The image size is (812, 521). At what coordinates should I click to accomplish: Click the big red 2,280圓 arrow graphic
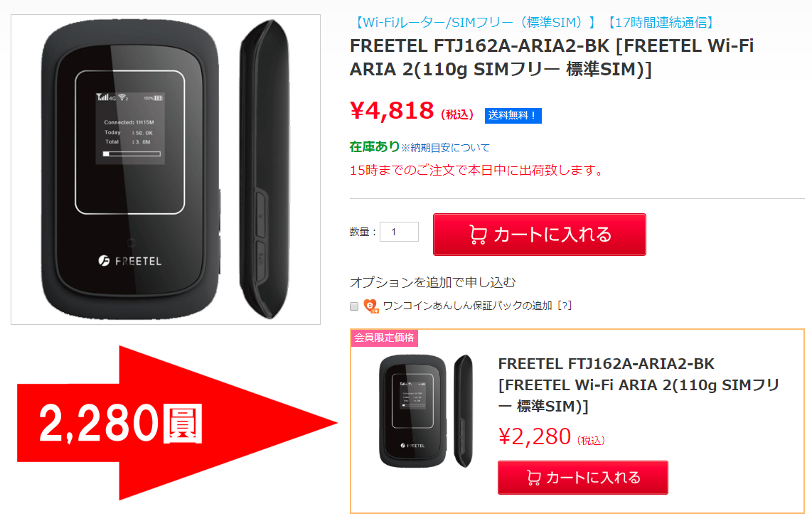click(176, 423)
